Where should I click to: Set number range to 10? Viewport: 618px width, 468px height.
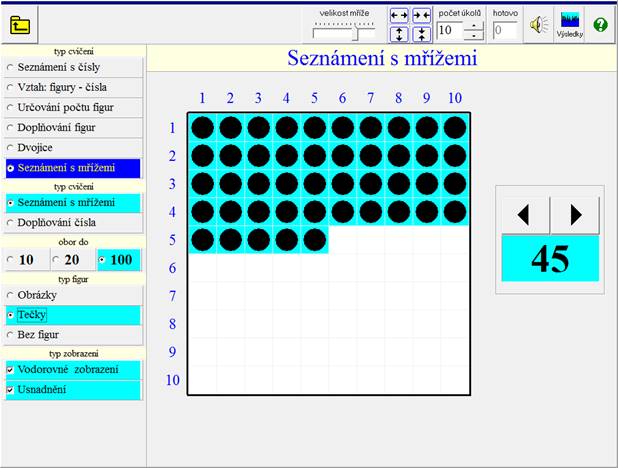[x=27, y=260]
